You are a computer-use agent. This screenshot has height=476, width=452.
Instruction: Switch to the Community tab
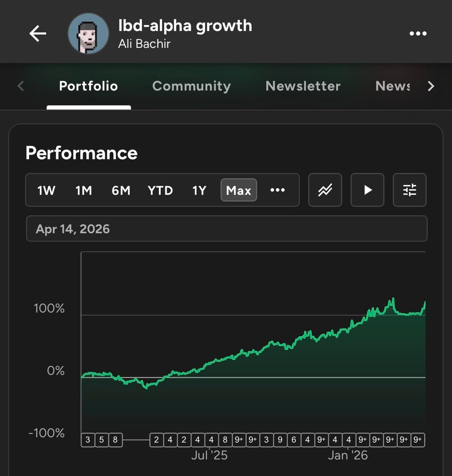pyautogui.click(x=191, y=86)
